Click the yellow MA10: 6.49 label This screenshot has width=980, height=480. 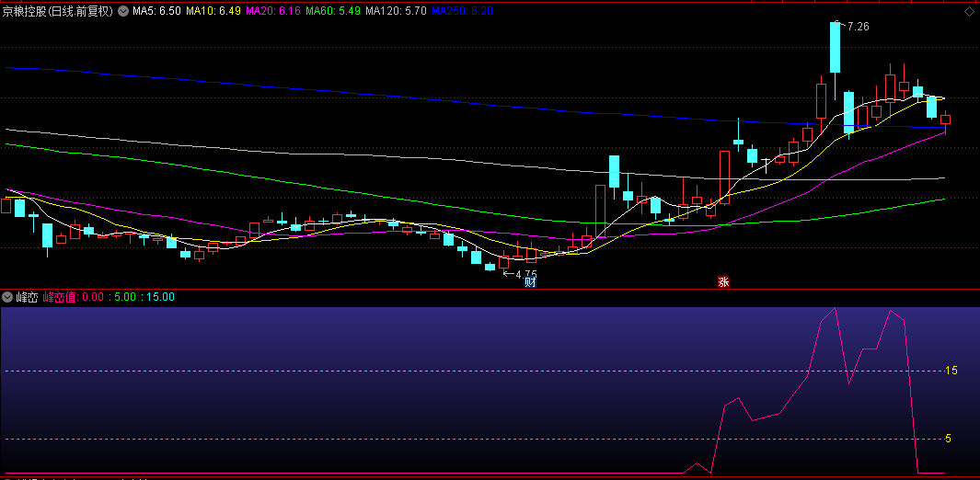[213, 11]
